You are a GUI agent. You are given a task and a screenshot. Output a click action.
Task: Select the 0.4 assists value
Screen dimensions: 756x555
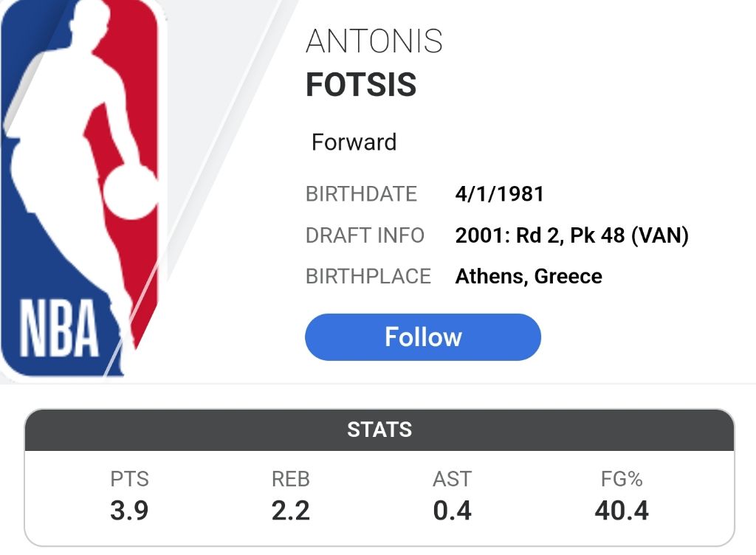point(452,511)
